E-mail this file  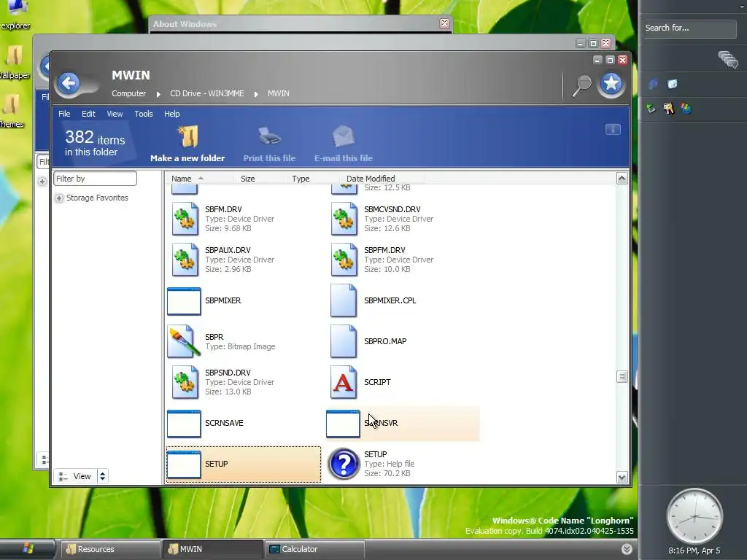(343, 144)
